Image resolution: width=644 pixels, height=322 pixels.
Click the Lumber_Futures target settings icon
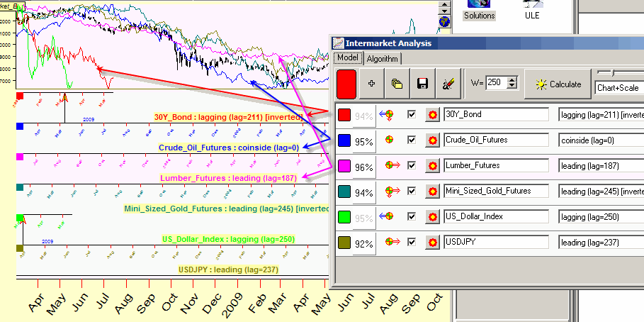point(431,166)
